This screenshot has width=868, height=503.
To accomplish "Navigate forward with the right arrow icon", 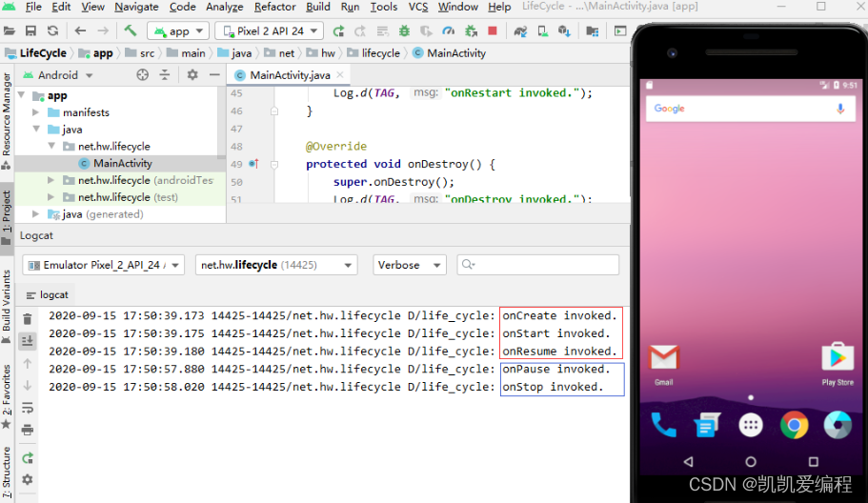I will 103,31.
